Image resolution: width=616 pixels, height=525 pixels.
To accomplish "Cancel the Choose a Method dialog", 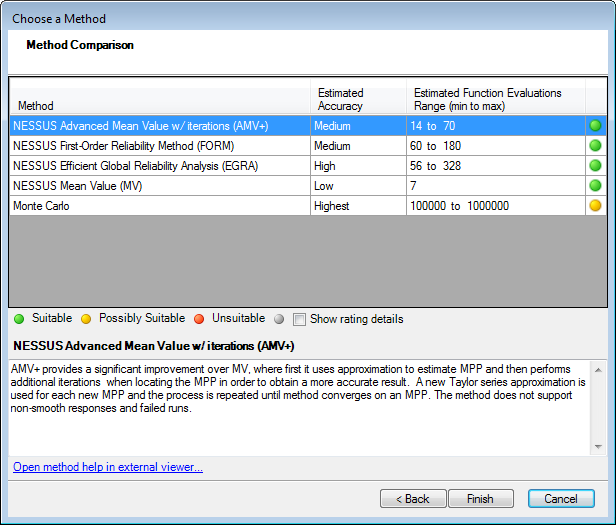I will 561,498.
